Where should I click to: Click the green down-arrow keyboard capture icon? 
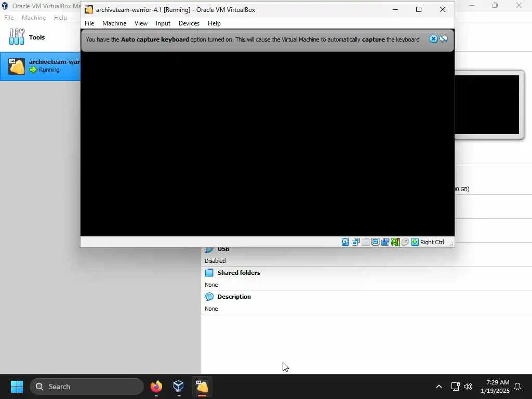[x=415, y=242]
